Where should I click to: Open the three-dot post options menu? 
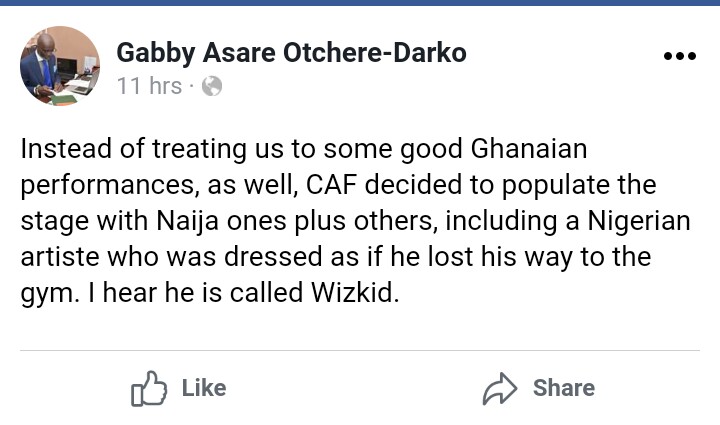coord(680,56)
